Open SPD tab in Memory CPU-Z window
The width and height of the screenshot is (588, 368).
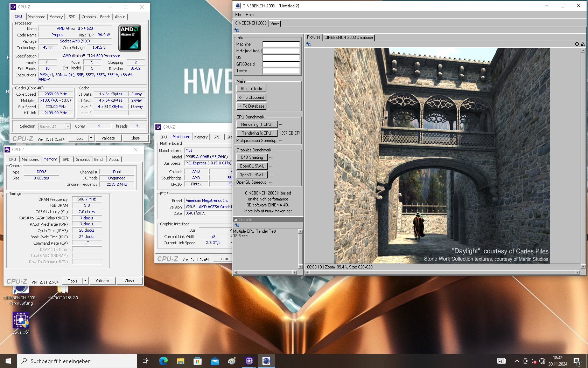66,159
